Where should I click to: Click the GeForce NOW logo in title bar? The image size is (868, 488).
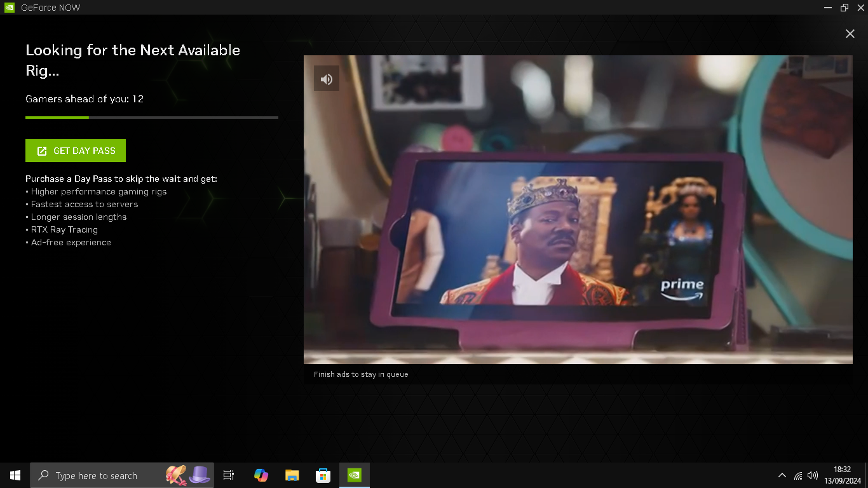click(10, 8)
